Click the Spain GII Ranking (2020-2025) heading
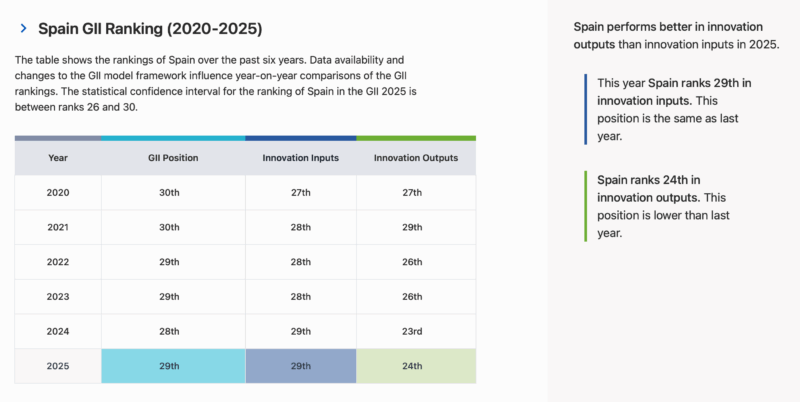This screenshot has width=800, height=402. pos(150,29)
